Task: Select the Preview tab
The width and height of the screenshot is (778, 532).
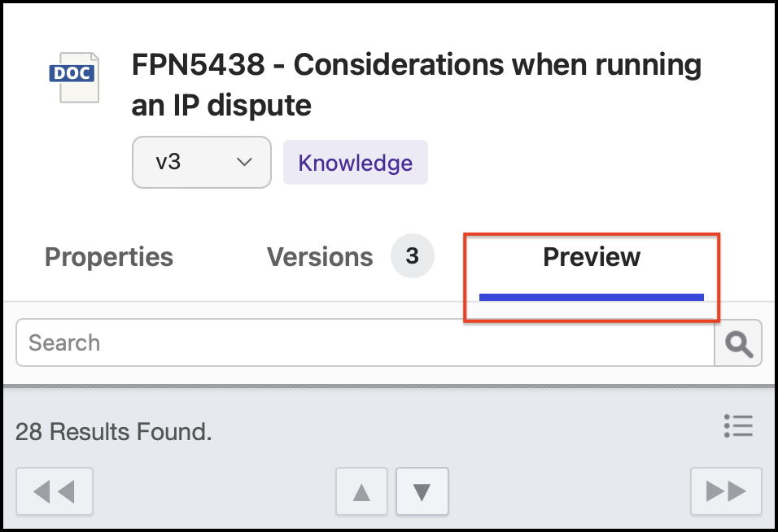Action: tap(592, 257)
